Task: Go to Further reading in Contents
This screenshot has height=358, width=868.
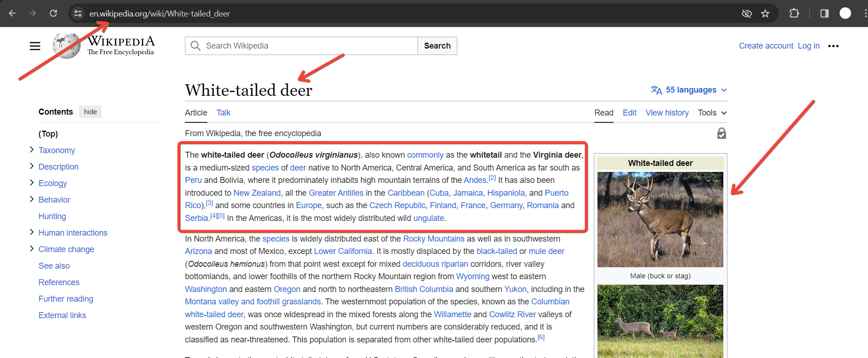Action: (66, 299)
